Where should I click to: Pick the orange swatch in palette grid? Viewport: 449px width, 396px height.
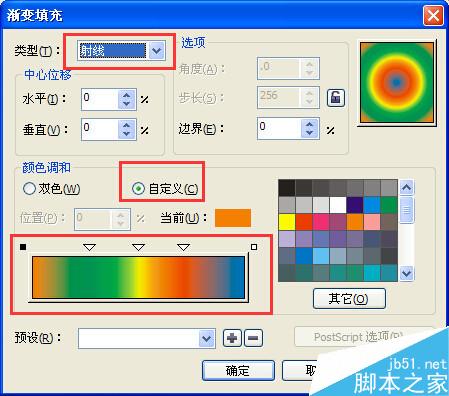[355, 222]
